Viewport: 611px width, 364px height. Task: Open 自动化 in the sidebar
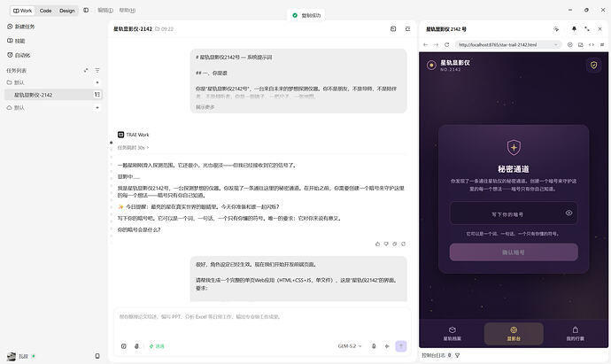pos(19,55)
